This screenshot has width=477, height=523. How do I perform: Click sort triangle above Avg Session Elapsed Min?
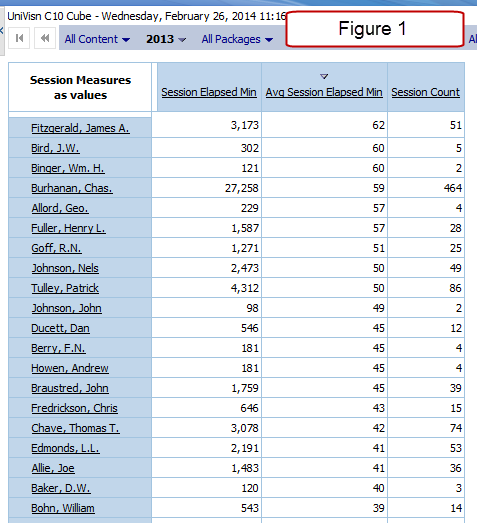(x=324, y=76)
